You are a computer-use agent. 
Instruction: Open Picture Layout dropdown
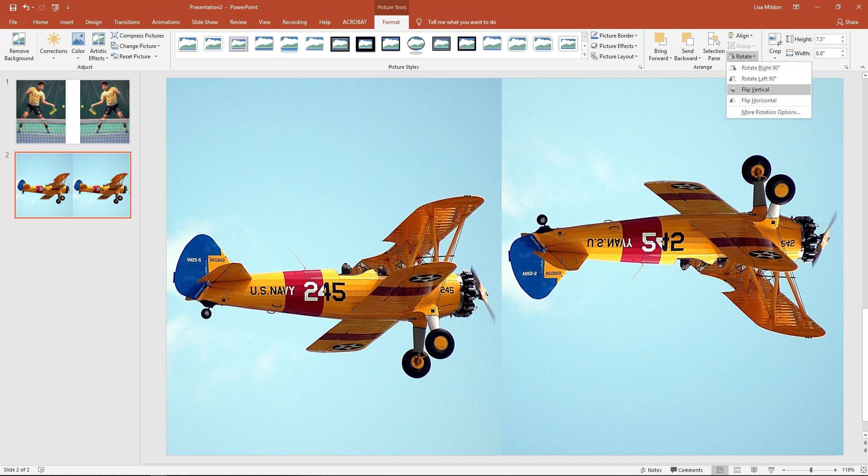(x=614, y=56)
